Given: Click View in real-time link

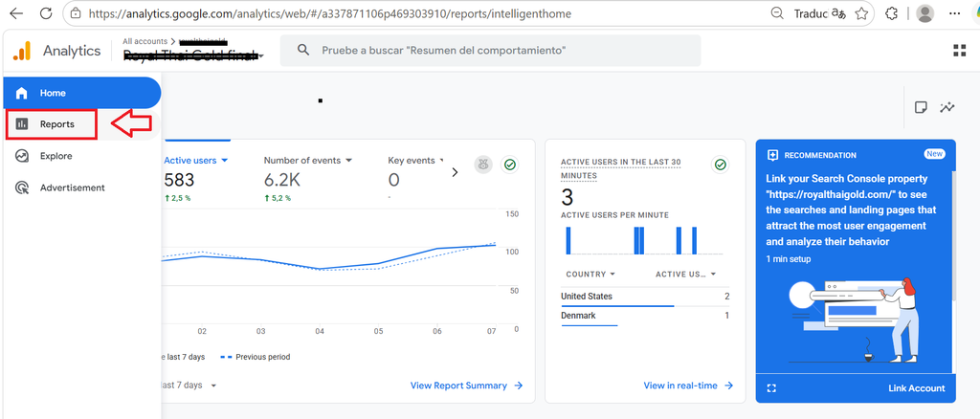Looking at the screenshot, I should point(688,386).
